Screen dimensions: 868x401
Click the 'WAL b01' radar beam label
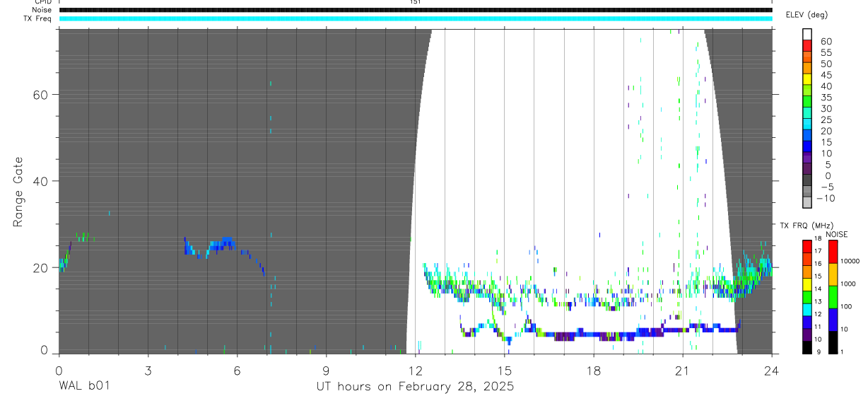click(85, 387)
